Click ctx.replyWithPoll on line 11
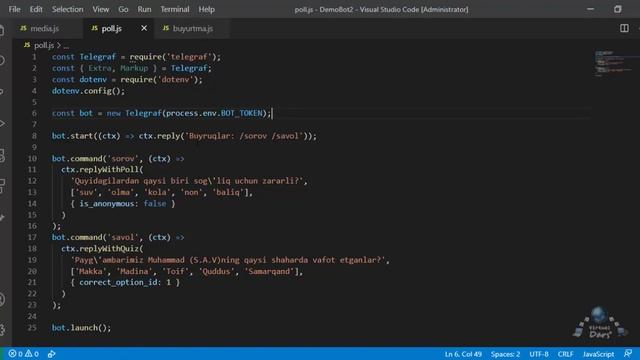 100,169
